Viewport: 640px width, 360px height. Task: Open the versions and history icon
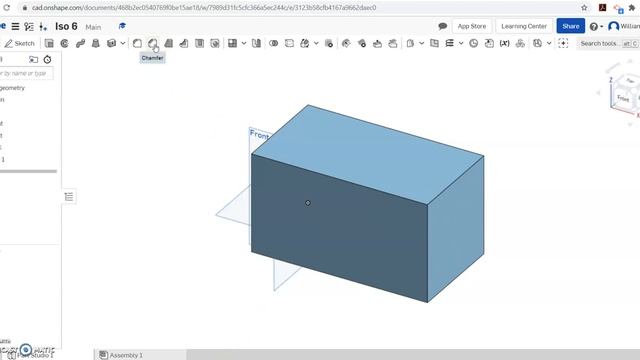pos(29,27)
